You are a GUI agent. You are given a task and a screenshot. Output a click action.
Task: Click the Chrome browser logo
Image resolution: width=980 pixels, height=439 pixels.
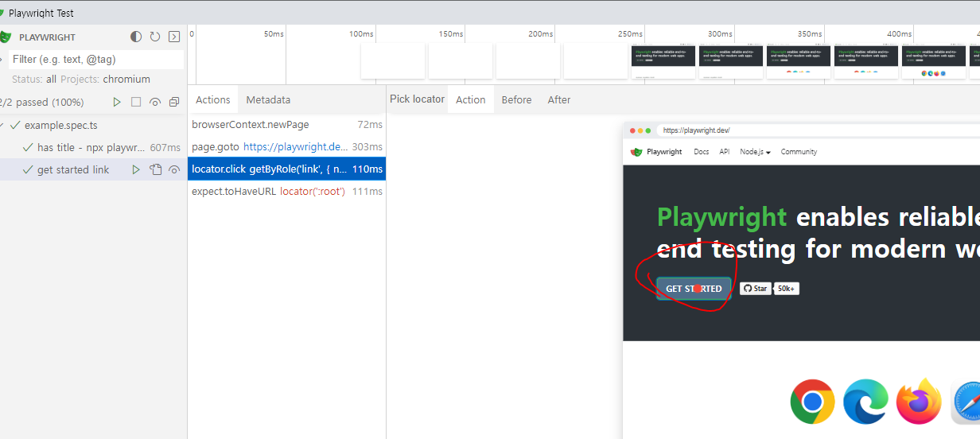click(x=812, y=402)
